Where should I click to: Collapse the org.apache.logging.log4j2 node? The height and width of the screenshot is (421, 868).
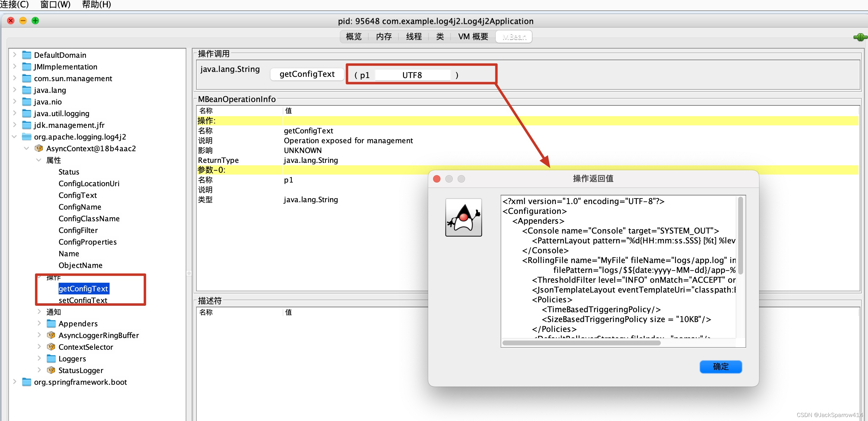coord(14,137)
